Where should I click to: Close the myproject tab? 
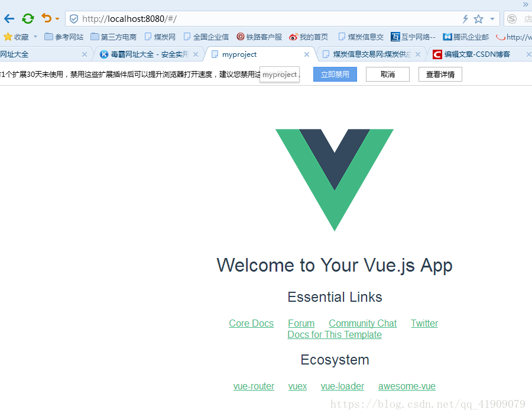(x=307, y=54)
